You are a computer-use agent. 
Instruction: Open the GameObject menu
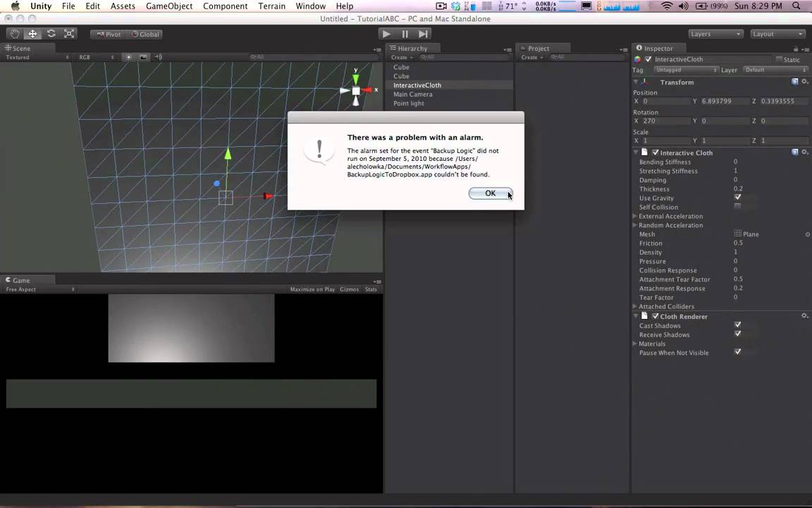coord(169,6)
